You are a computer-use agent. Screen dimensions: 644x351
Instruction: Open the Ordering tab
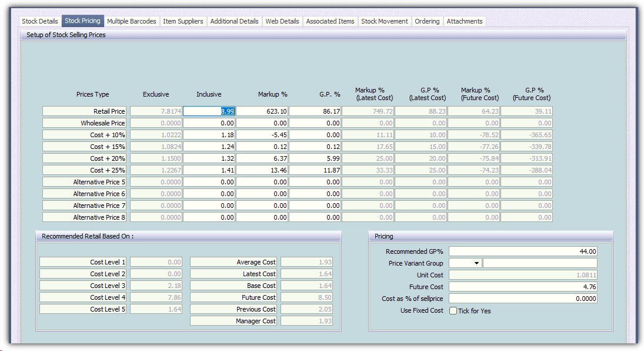427,21
